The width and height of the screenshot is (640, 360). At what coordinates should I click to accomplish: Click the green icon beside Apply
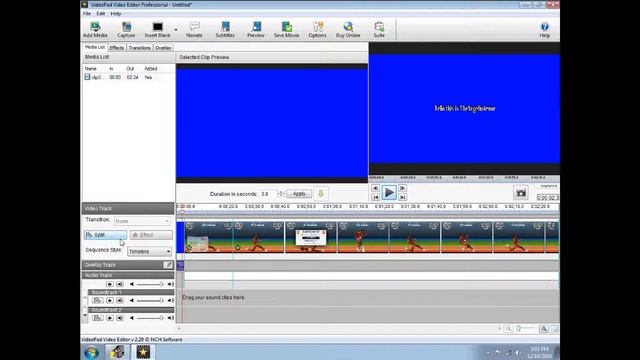point(321,193)
